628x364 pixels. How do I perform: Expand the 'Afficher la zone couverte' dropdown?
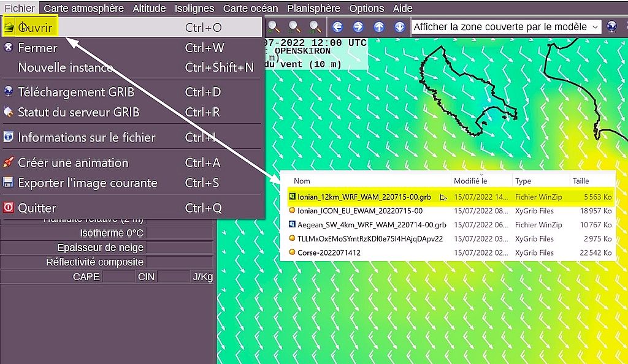(594, 27)
